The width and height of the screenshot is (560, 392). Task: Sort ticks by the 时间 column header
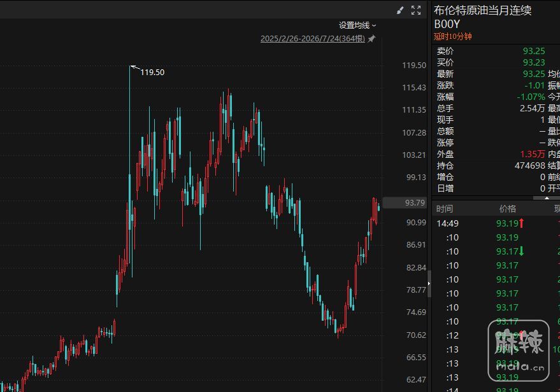[x=445, y=209]
